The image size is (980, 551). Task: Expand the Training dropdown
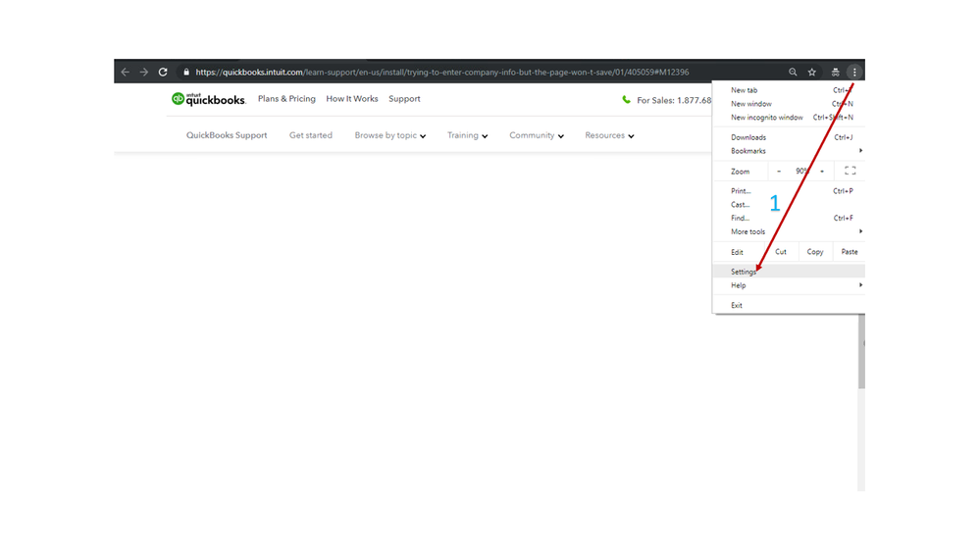467,135
